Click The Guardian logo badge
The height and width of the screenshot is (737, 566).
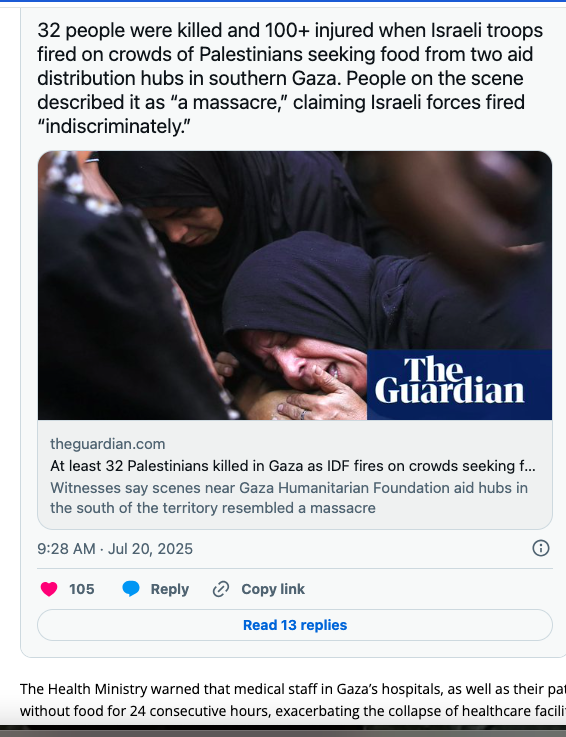tap(459, 384)
